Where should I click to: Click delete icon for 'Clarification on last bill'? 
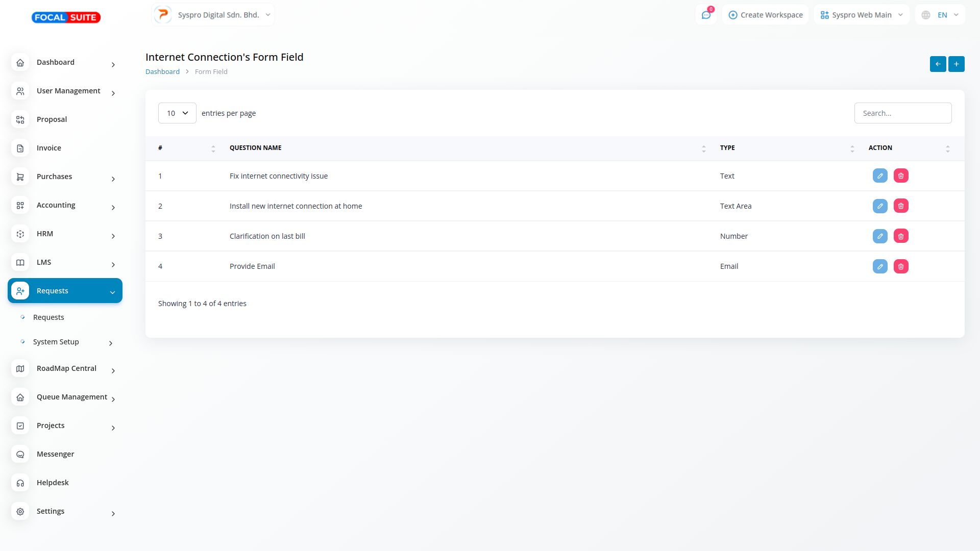coord(901,236)
